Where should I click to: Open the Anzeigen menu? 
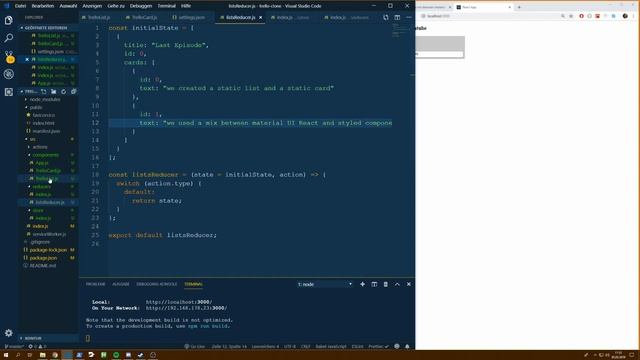[92, 6]
